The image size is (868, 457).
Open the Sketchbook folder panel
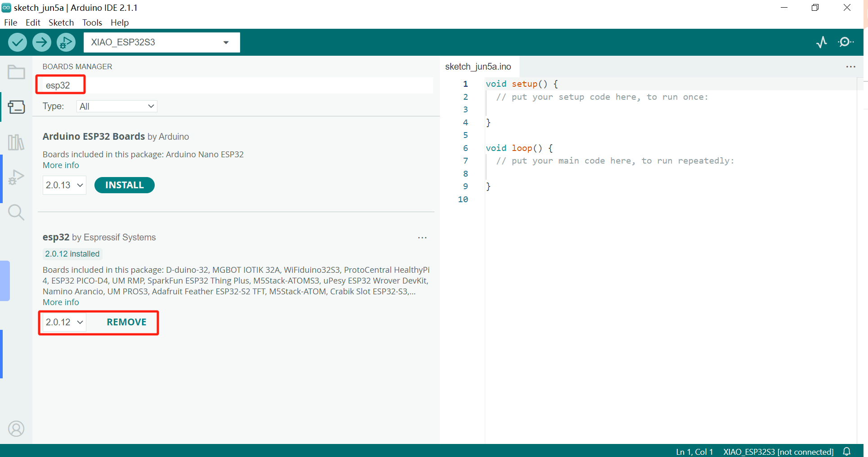pyautogui.click(x=16, y=72)
